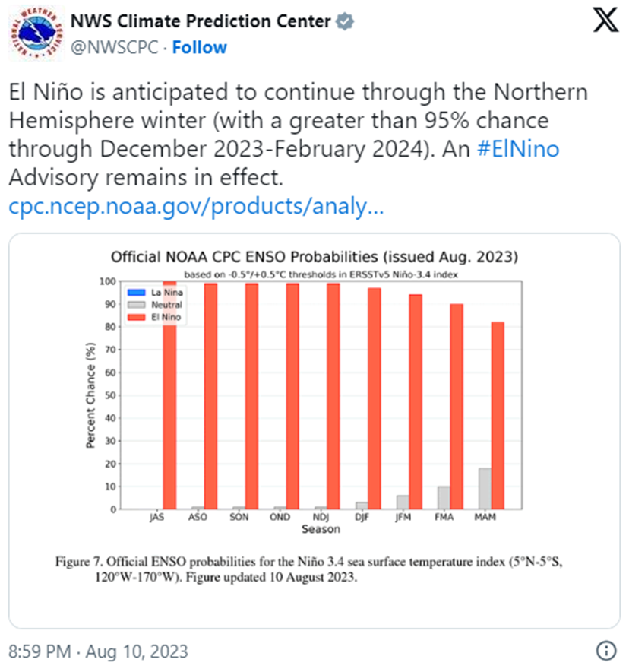The height and width of the screenshot is (672, 629).
Task: Click the Official NOAA CPC ENSO Probabilities chart title
Action: click(314, 255)
